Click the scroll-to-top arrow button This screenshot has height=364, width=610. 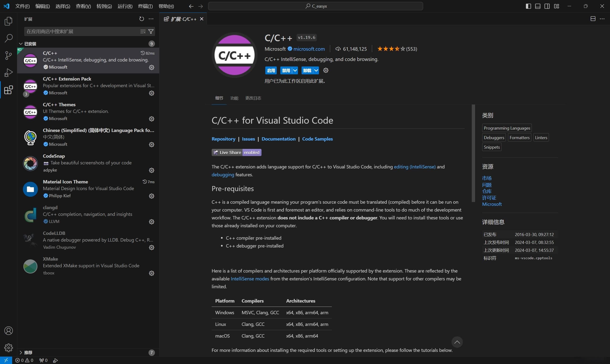(x=457, y=342)
